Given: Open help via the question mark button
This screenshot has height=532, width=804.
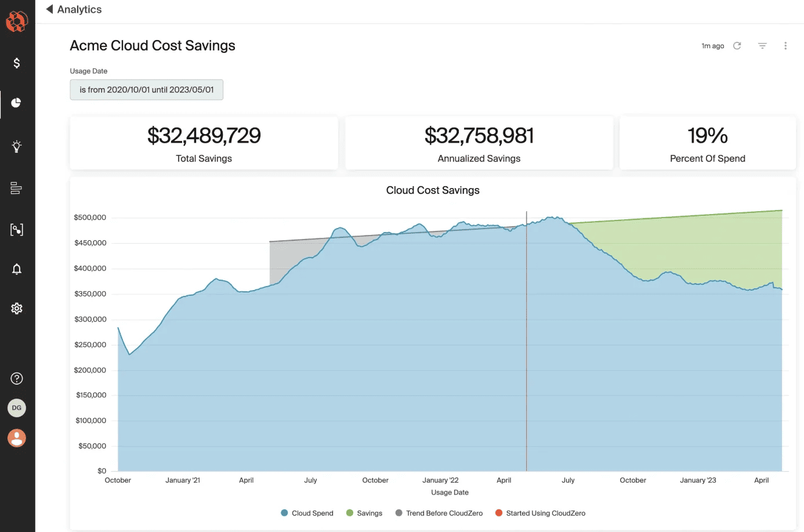Looking at the screenshot, I should click(x=16, y=378).
